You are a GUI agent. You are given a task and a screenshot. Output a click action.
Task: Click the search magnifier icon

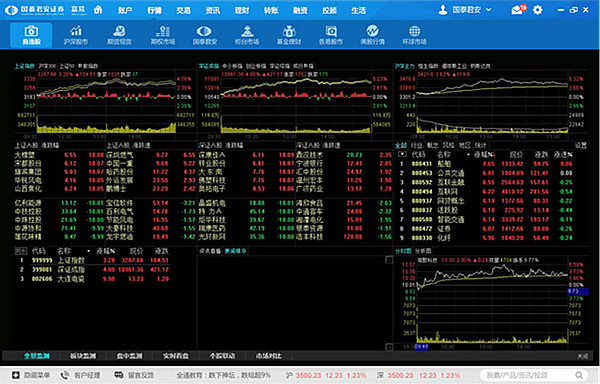579,375
